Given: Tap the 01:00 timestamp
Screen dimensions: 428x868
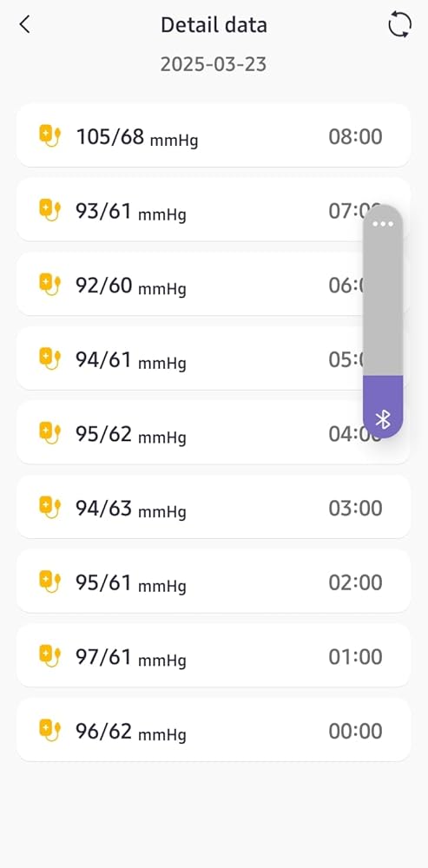Looking at the screenshot, I should click(355, 656).
